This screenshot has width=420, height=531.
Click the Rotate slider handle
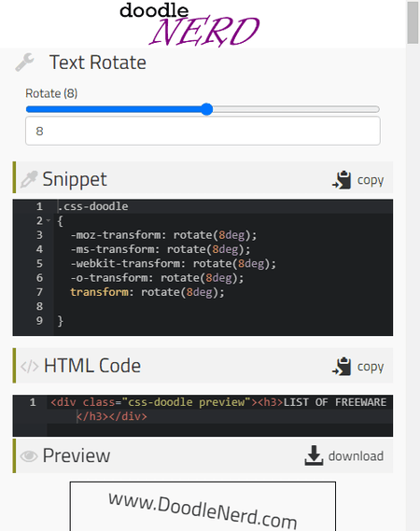(206, 109)
